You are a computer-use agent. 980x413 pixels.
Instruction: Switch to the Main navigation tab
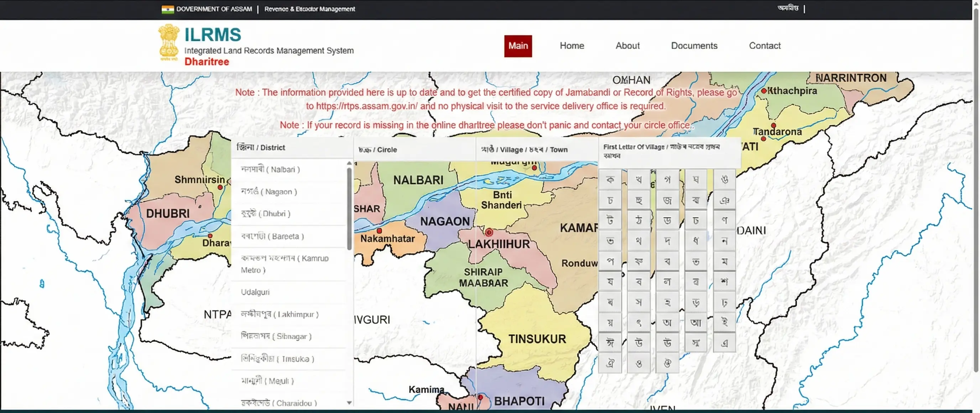tap(518, 46)
